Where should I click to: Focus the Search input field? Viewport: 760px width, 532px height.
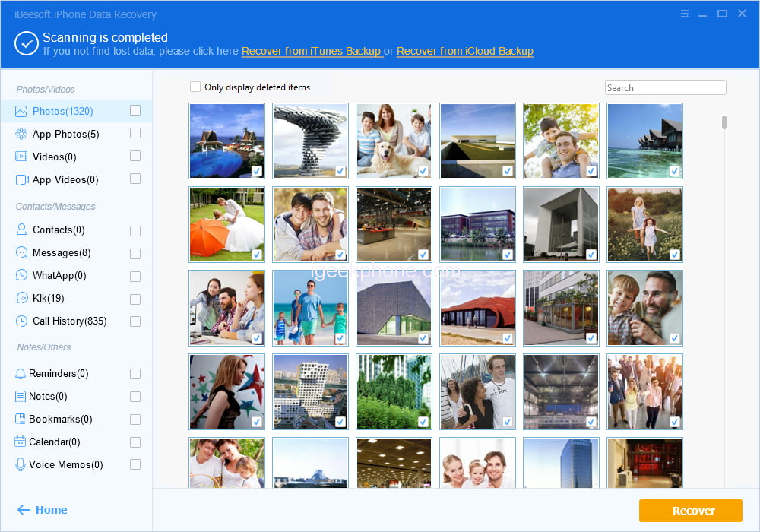pyautogui.click(x=665, y=88)
